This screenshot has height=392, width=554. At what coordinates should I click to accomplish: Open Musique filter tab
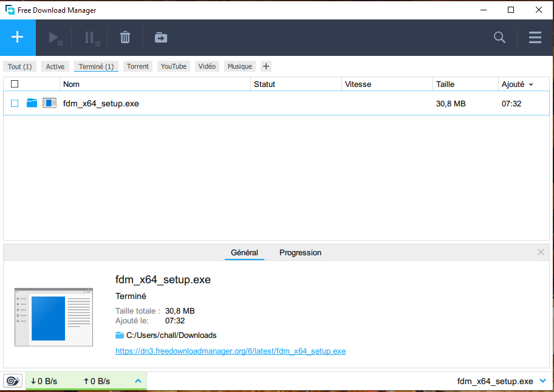click(240, 66)
